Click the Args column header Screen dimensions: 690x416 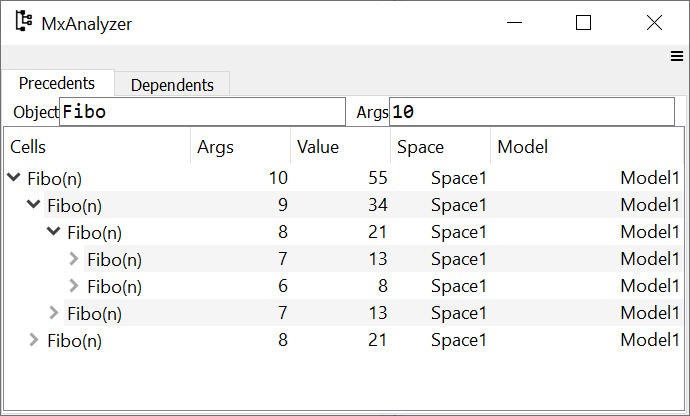(x=239, y=147)
